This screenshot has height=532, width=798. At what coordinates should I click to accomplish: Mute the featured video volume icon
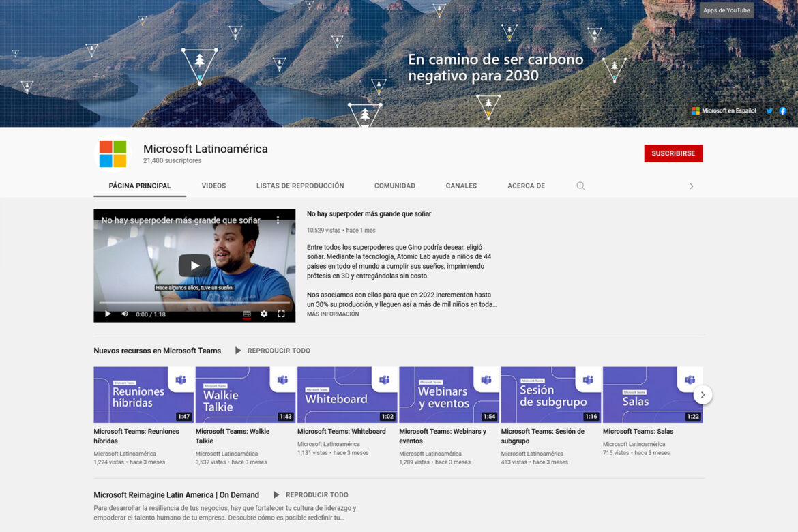point(125,314)
